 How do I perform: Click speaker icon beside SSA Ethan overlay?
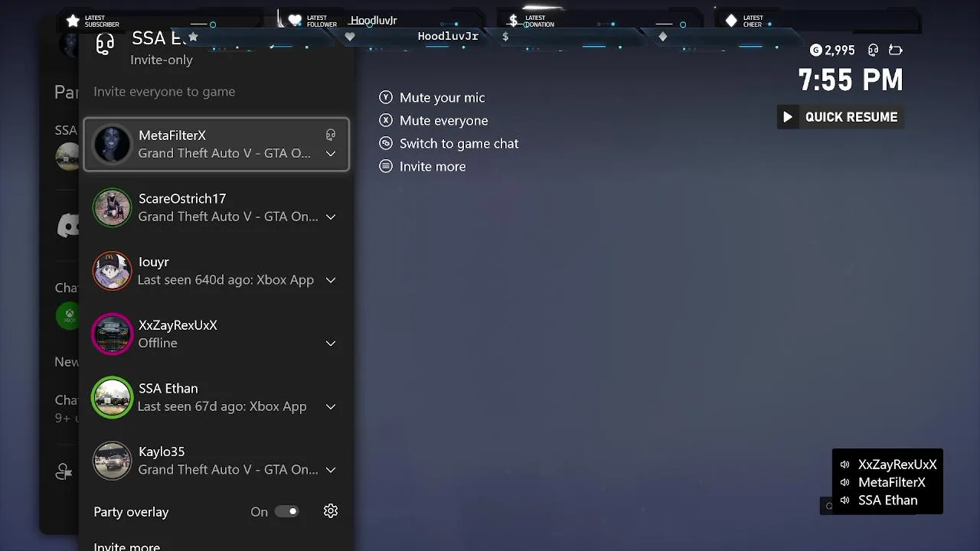(x=844, y=500)
